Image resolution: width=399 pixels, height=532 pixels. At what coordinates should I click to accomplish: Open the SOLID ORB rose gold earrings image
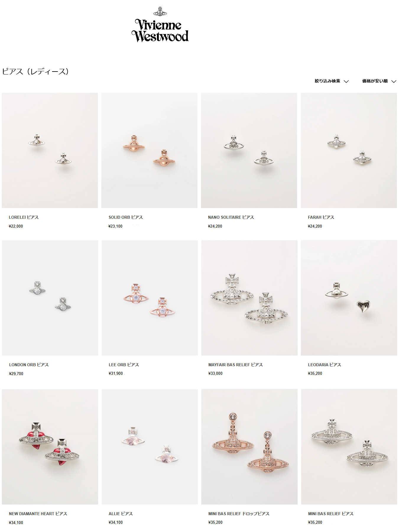(x=149, y=150)
